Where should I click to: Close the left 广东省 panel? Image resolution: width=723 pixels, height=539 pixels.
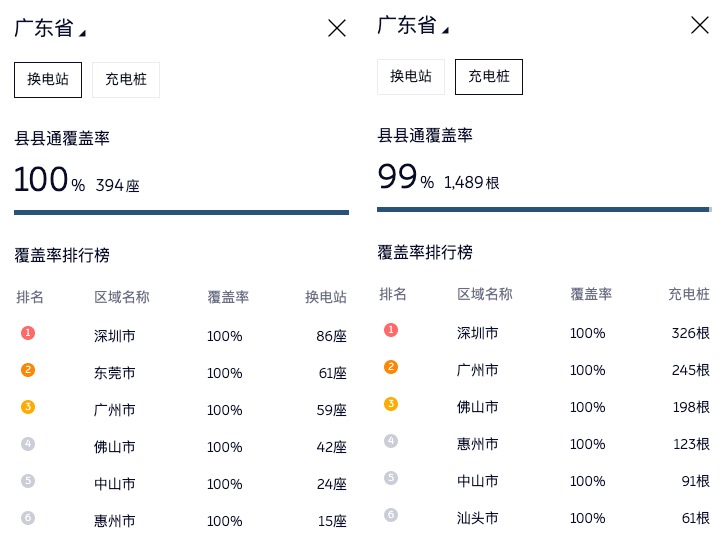tap(337, 28)
